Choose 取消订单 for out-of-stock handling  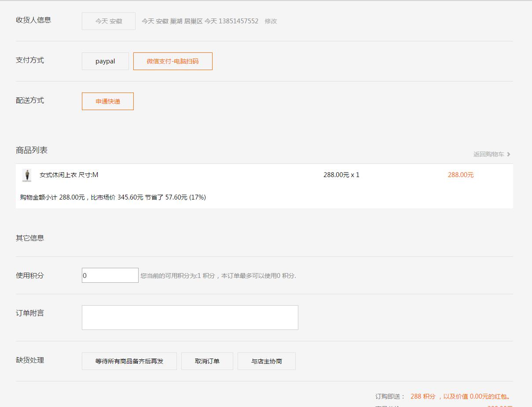point(207,361)
